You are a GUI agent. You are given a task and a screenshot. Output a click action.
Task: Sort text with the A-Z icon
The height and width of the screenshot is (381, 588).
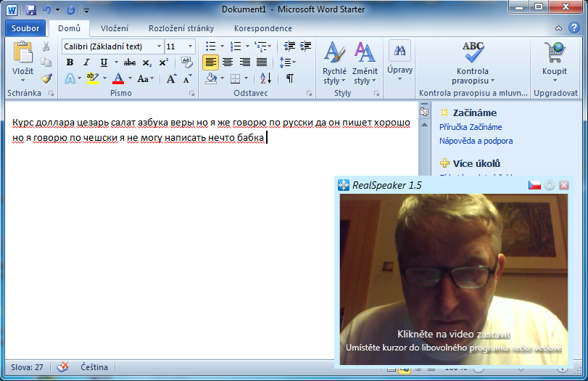click(266, 78)
